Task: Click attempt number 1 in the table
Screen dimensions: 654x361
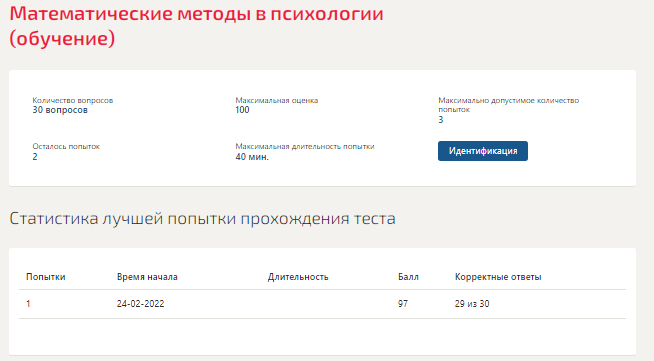Action: 28,303
